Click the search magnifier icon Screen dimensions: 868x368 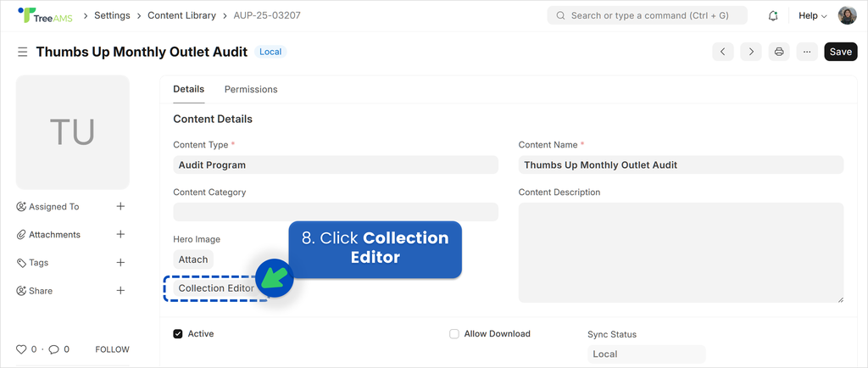(x=561, y=15)
